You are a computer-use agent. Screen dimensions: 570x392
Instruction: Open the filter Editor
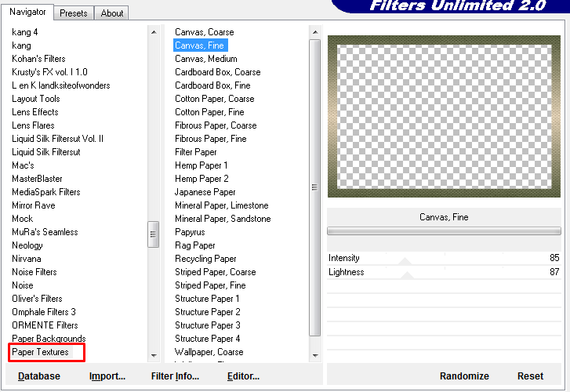(x=243, y=376)
